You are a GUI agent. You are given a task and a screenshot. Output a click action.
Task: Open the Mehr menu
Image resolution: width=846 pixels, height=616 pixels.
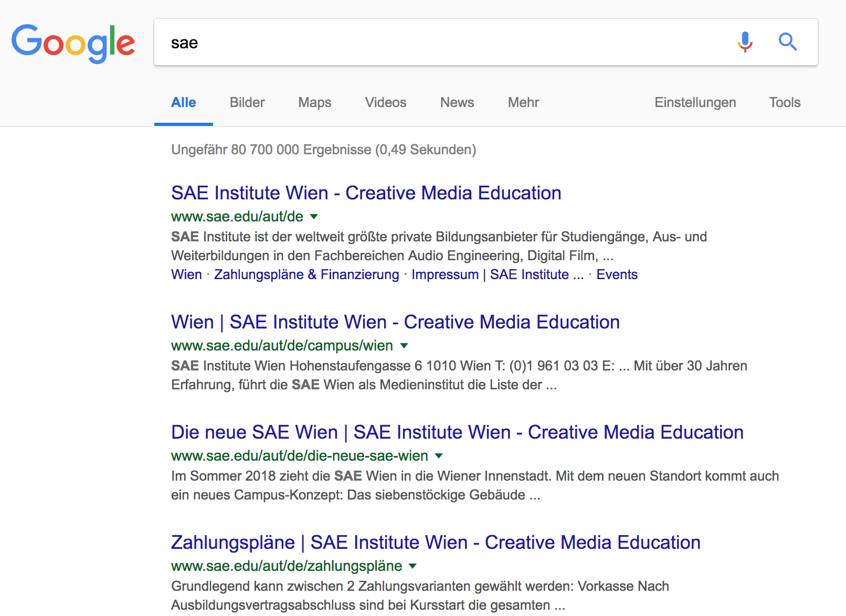[x=523, y=102]
